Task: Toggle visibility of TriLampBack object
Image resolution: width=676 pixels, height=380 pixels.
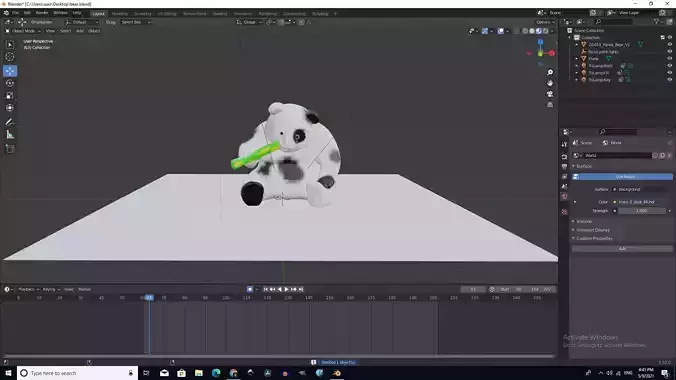Action: point(670,66)
